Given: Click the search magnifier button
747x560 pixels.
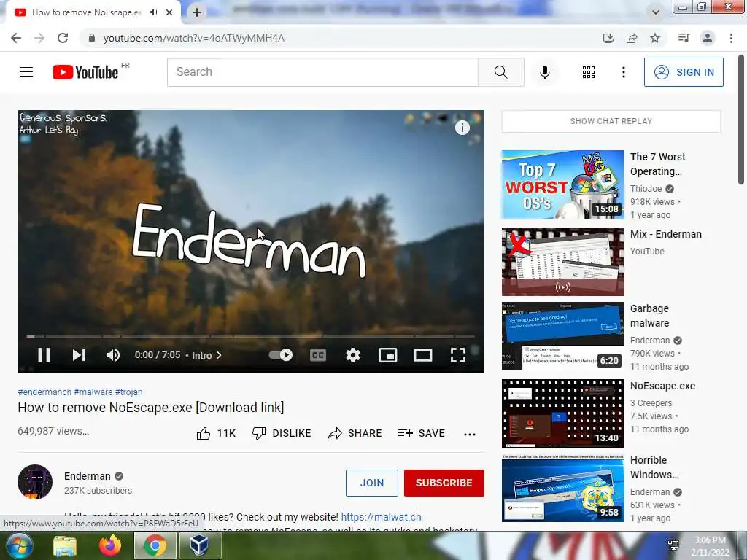Looking at the screenshot, I should point(500,72).
